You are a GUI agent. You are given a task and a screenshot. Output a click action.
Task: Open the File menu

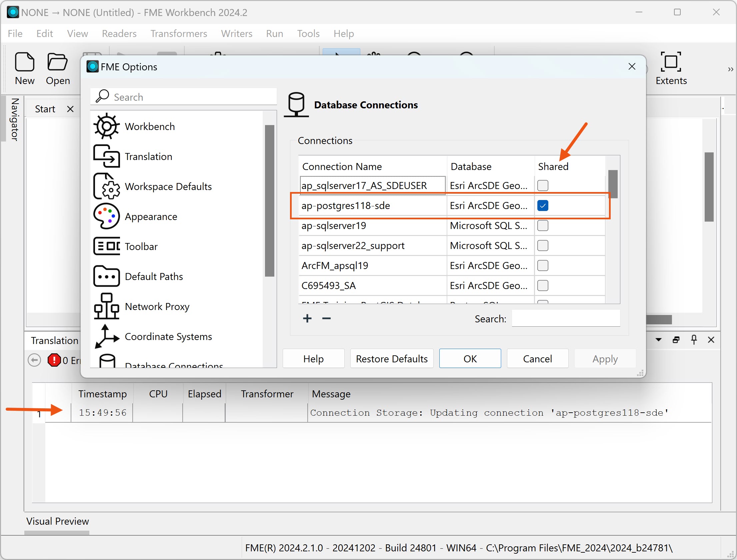tap(15, 33)
